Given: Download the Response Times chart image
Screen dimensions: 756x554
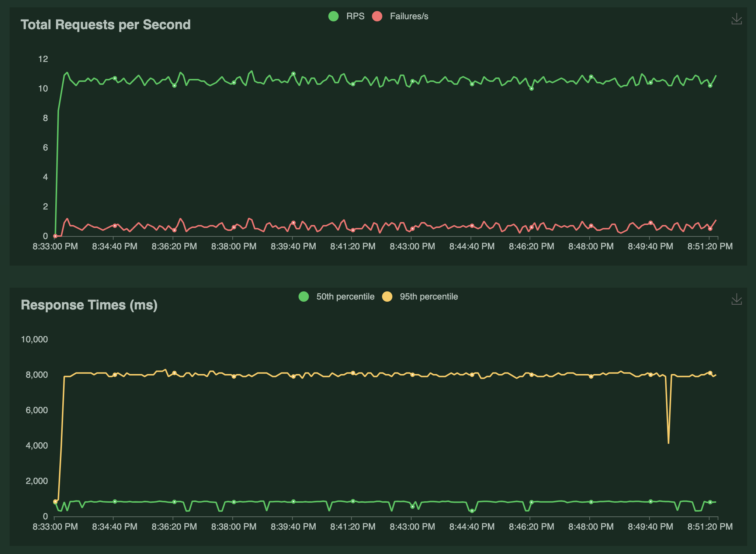Looking at the screenshot, I should 736,299.
